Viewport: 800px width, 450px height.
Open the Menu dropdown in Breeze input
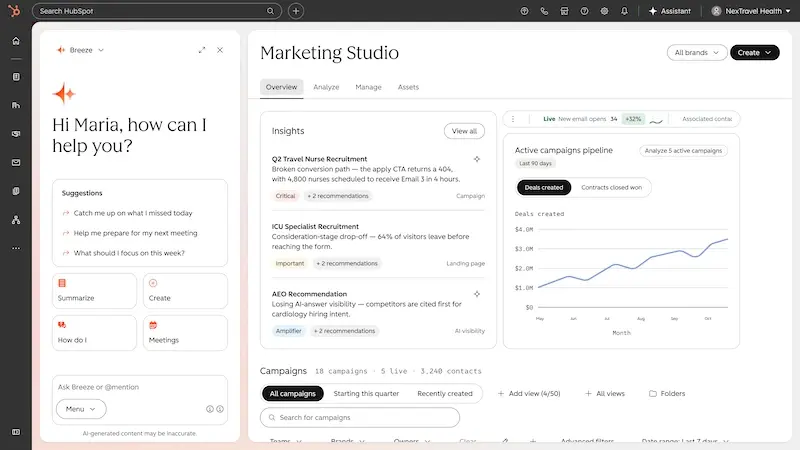click(81, 409)
